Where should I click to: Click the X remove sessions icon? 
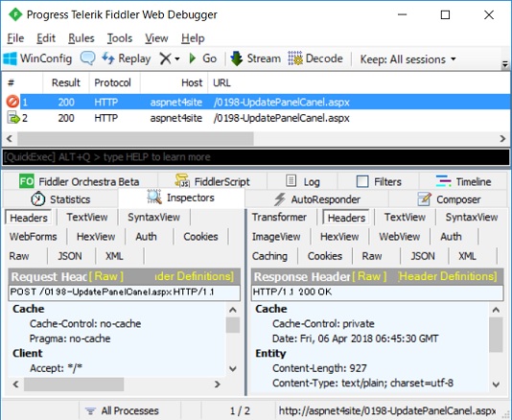point(165,58)
